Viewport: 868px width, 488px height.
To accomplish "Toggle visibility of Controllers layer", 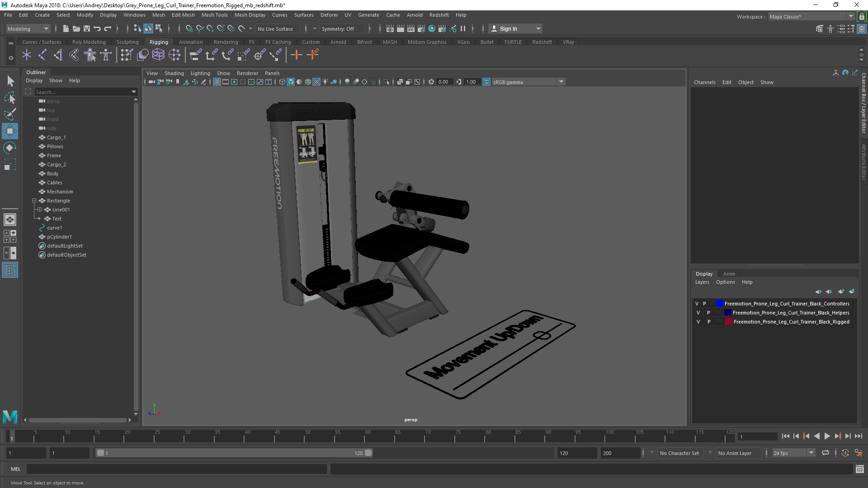I will [x=697, y=304].
